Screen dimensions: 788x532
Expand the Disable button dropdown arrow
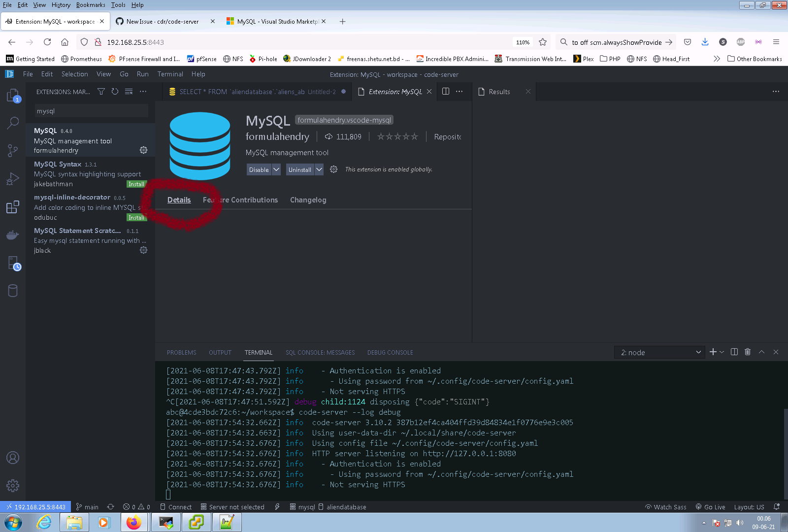click(x=276, y=169)
